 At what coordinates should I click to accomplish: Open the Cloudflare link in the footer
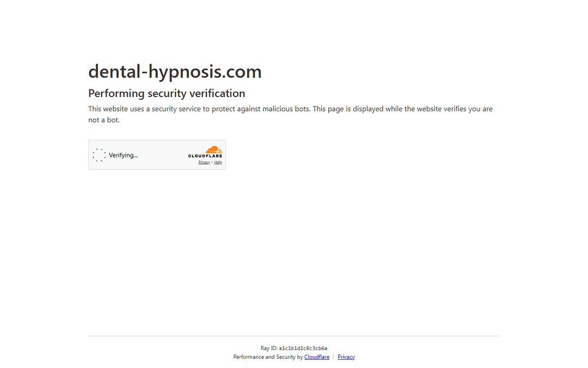click(x=316, y=357)
